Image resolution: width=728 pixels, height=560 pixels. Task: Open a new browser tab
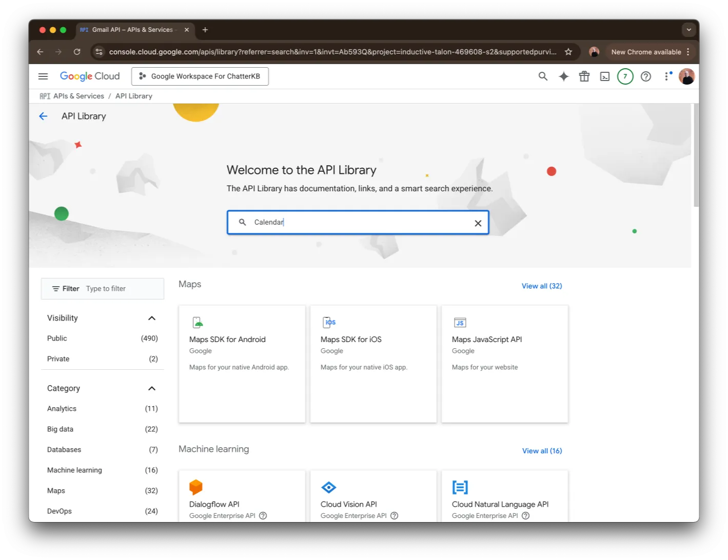(x=205, y=30)
